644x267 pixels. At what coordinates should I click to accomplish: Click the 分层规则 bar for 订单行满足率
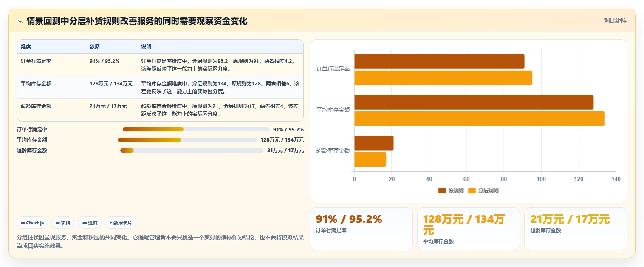(443, 78)
